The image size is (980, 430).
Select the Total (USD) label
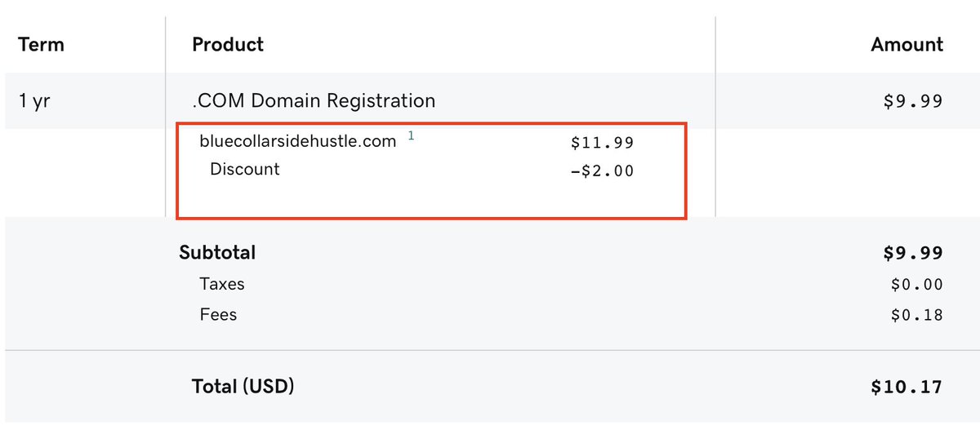coord(243,386)
